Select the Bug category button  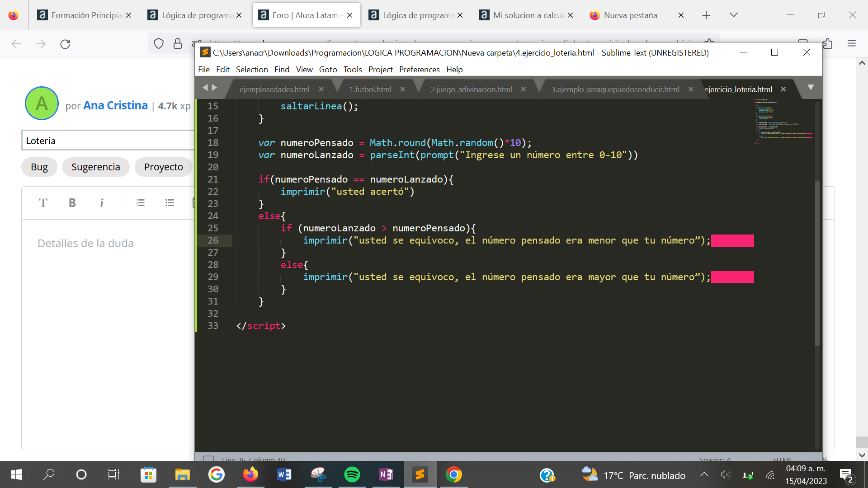click(39, 167)
